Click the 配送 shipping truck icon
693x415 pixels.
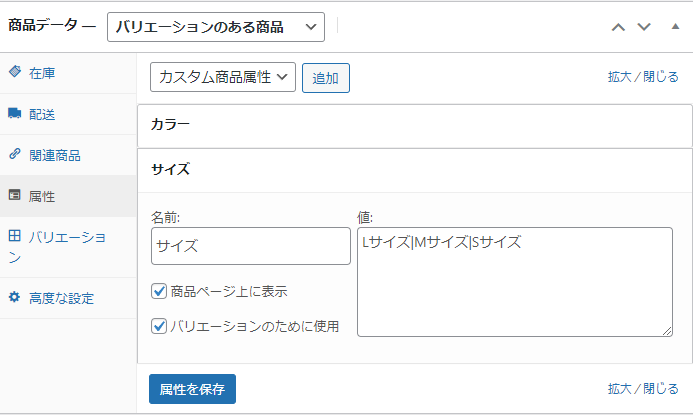15,113
